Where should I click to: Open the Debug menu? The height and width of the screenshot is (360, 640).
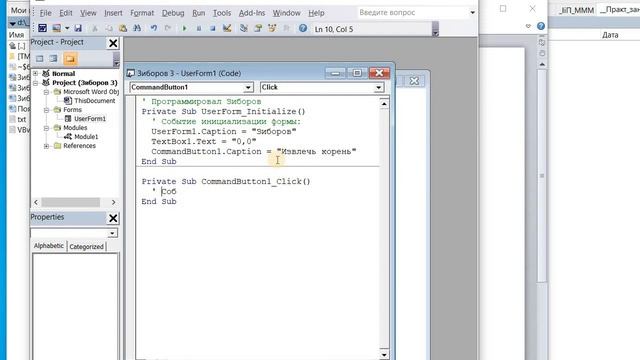pyautogui.click(x=173, y=13)
